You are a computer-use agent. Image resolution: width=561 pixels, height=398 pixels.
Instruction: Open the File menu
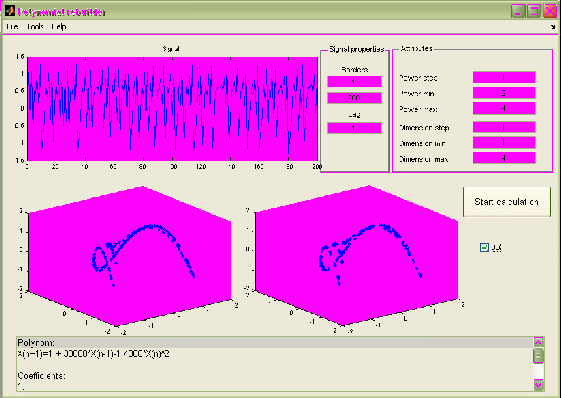point(12,27)
